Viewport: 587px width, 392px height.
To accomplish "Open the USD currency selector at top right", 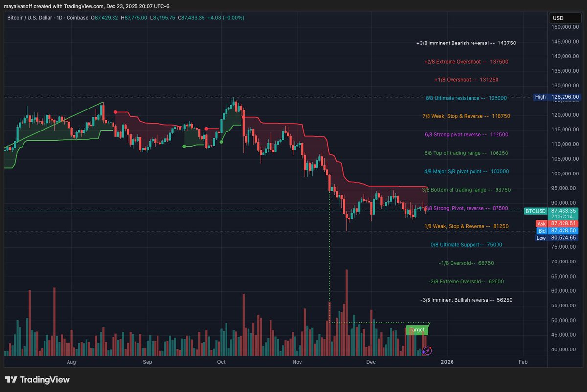I will click(x=565, y=17).
